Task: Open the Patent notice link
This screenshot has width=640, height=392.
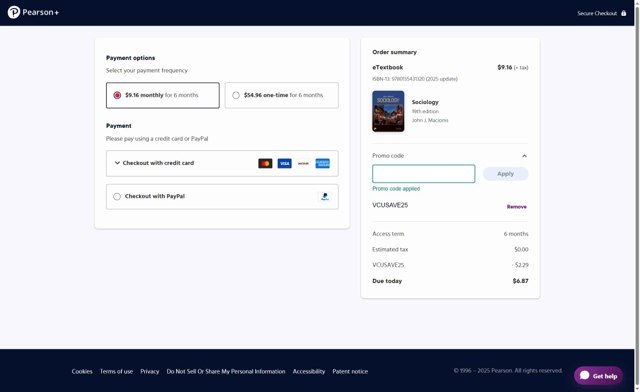Action: coord(350,371)
